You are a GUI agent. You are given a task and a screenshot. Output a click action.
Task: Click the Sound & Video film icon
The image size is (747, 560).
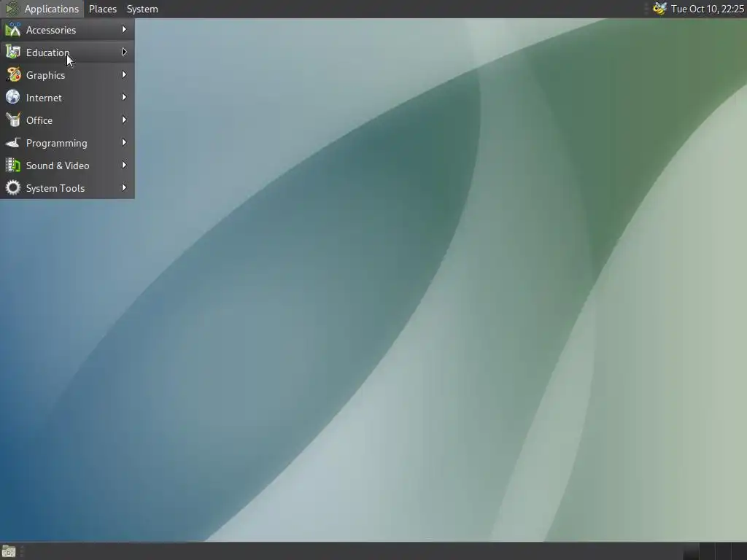point(13,166)
